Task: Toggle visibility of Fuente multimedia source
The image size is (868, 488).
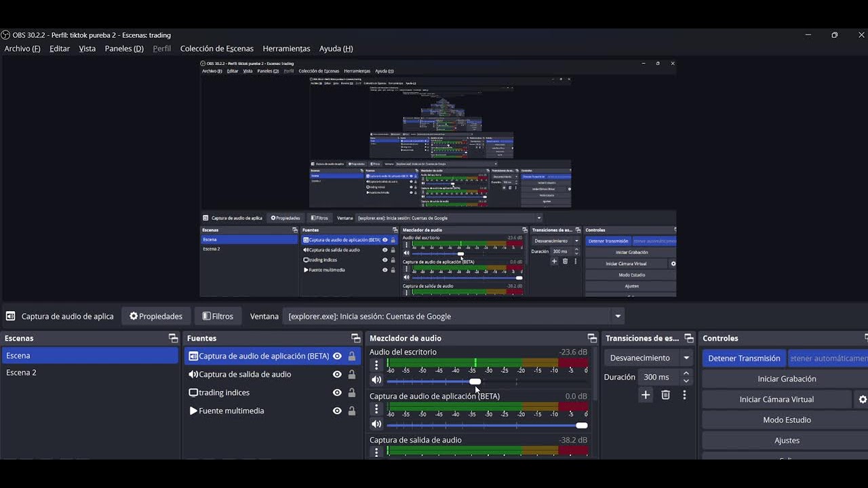Action: [x=337, y=411]
